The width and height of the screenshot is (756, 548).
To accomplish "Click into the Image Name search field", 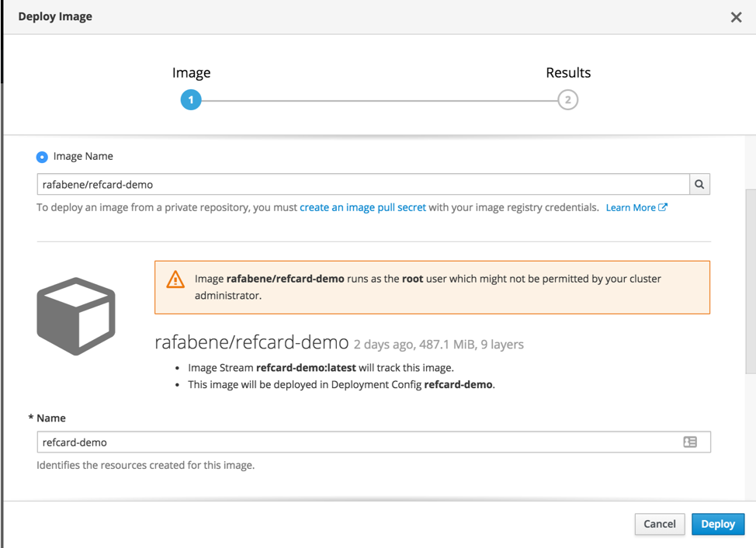I will [362, 185].
